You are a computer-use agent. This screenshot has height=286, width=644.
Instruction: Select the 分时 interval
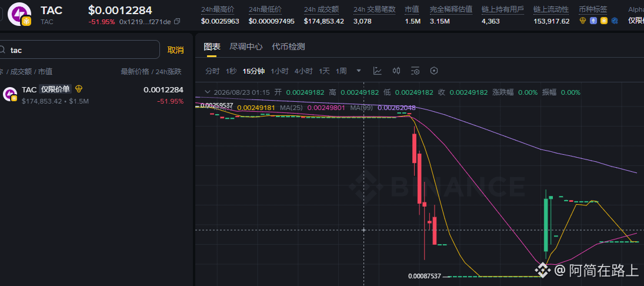pyautogui.click(x=212, y=71)
